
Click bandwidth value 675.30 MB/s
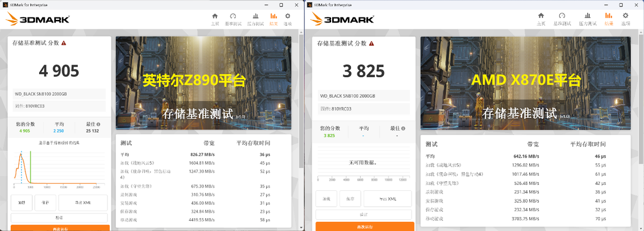point(203,186)
